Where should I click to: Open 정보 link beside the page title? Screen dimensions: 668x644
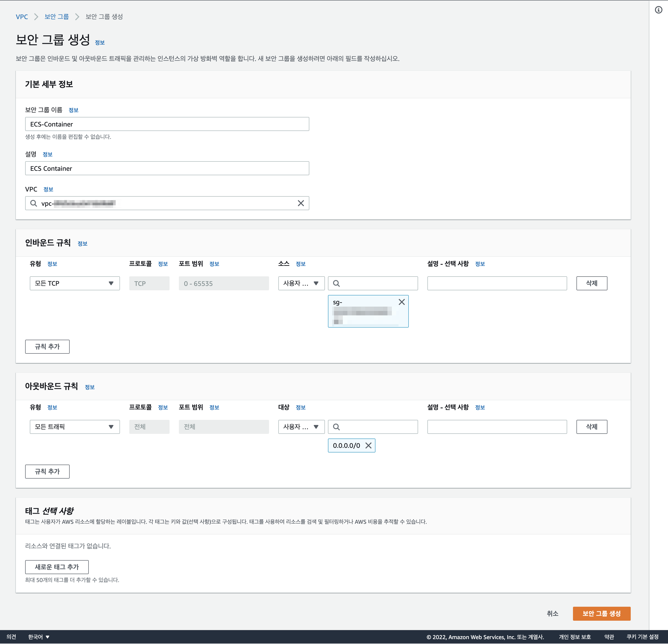100,43
